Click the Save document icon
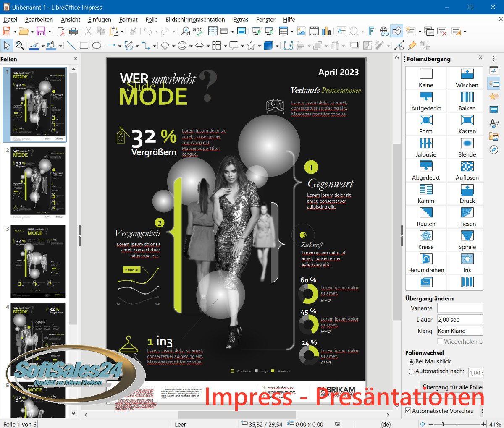Screen dimensions: 504x428 [41, 31]
